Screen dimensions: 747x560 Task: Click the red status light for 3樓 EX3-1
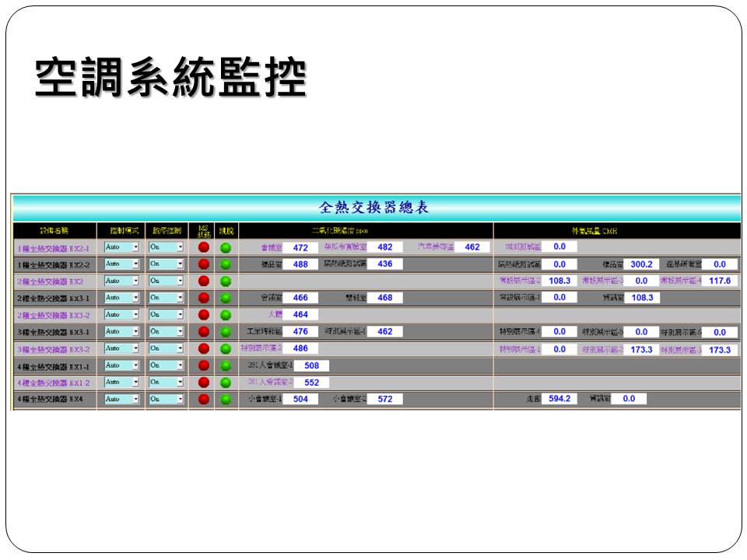click(204, 332)
